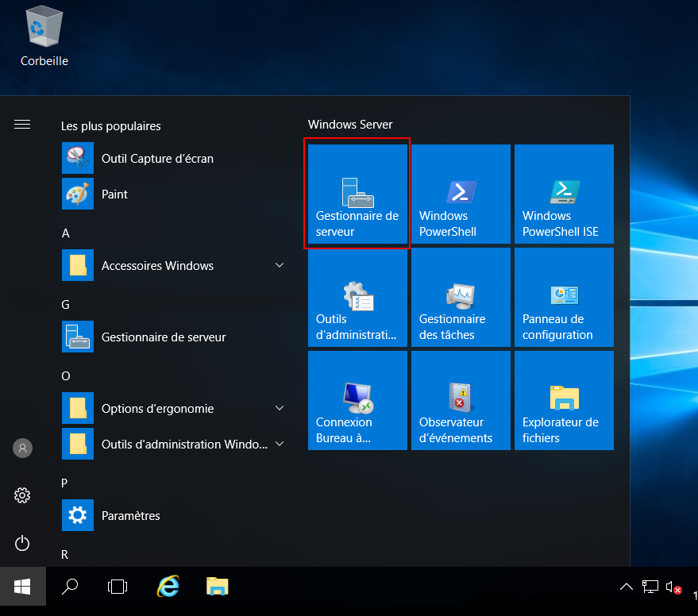This screenshot has height=616, width=698.
Task: Open the Panneau de configuration tile
Action: [564, 297]
